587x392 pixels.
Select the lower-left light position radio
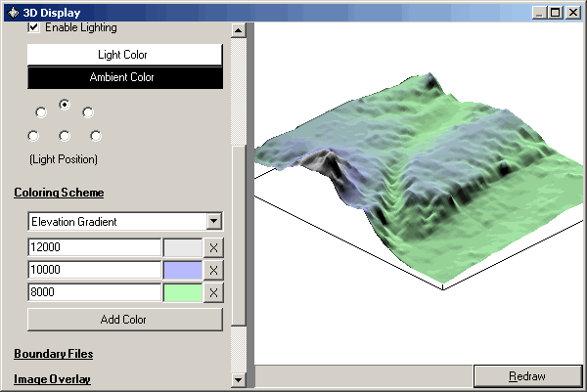33,136
